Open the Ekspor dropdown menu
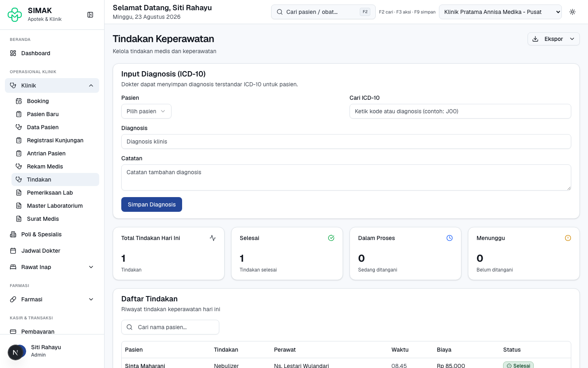588x368 pixels. tap(554, 39)
